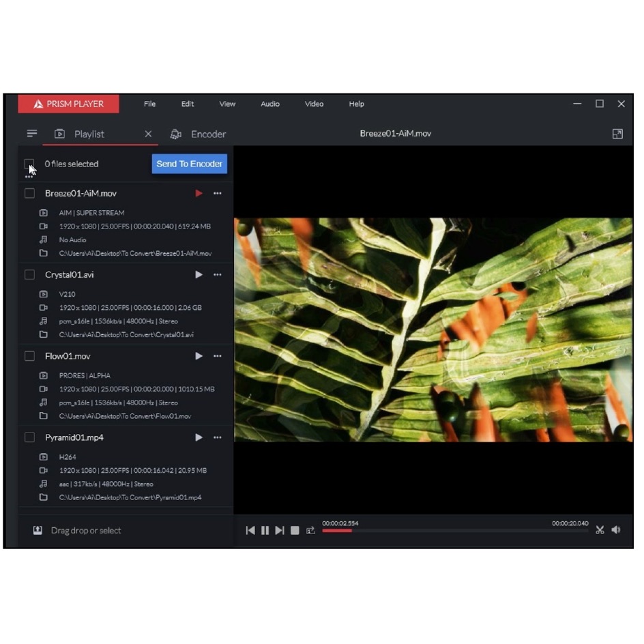Check the Pyramid01.mp4 checkbox
Screen dimensions: 644x644
pyautogui.click(x=29, y=437)
